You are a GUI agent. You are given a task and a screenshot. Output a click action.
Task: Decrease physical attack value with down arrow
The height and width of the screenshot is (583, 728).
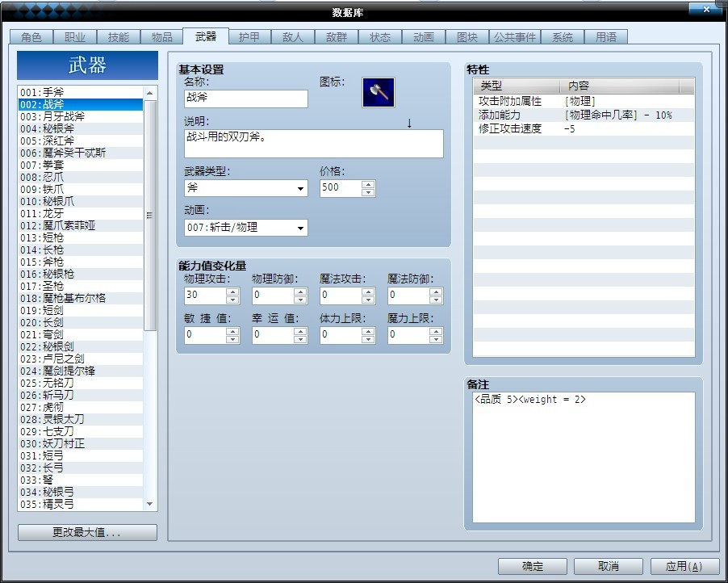pyautogui.click(x=232, y=300)
